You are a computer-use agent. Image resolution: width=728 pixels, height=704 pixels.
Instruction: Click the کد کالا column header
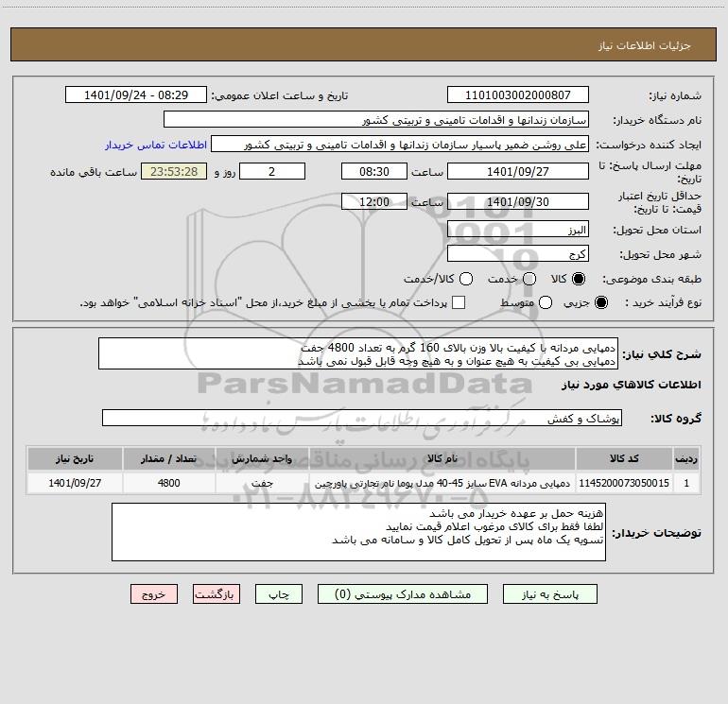624,458
